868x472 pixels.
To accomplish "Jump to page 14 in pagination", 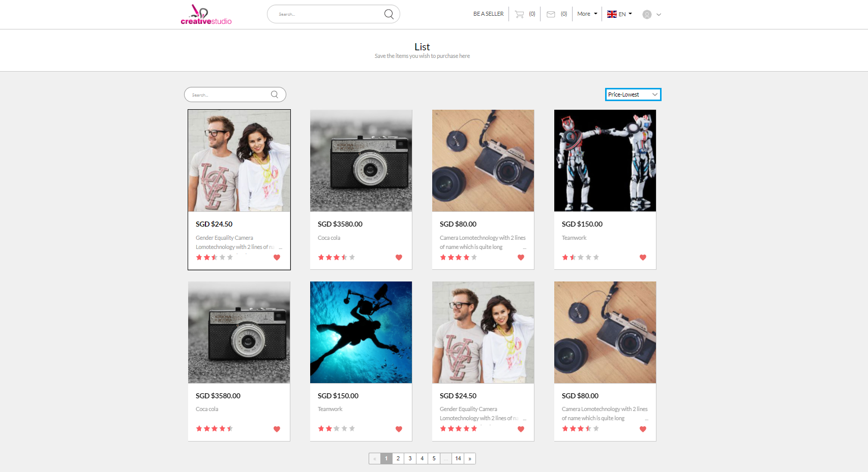I will 458,459.
